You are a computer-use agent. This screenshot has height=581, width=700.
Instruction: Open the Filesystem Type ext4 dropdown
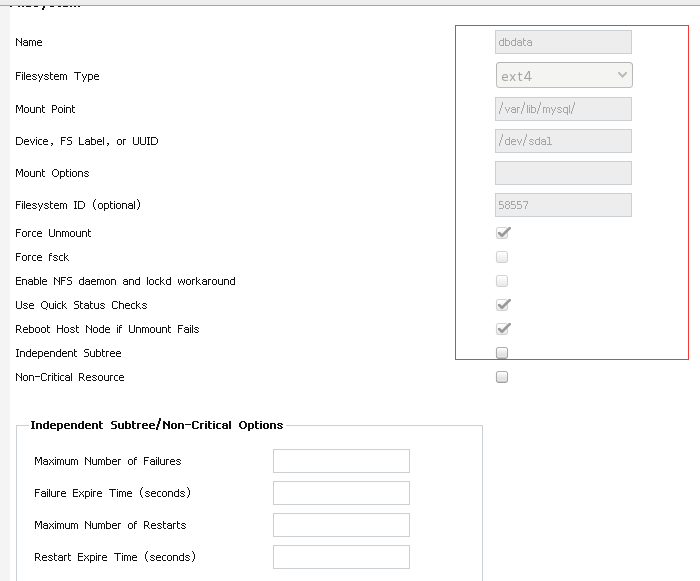coord(564,76)
